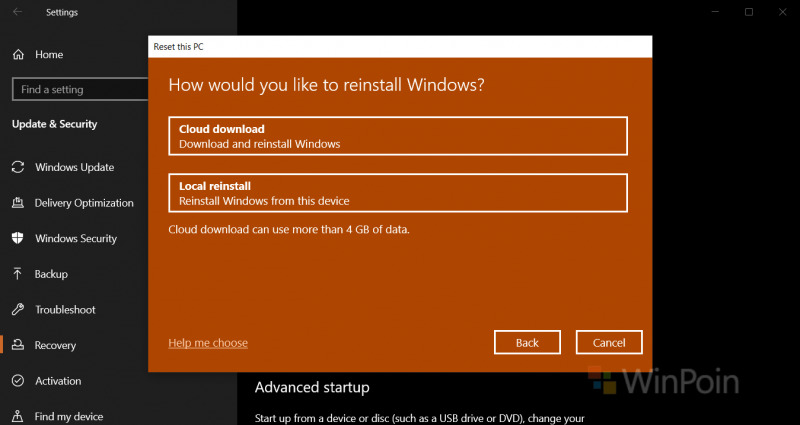Open Windows Security page
This screenshot has height=425, width=800.
76,238
